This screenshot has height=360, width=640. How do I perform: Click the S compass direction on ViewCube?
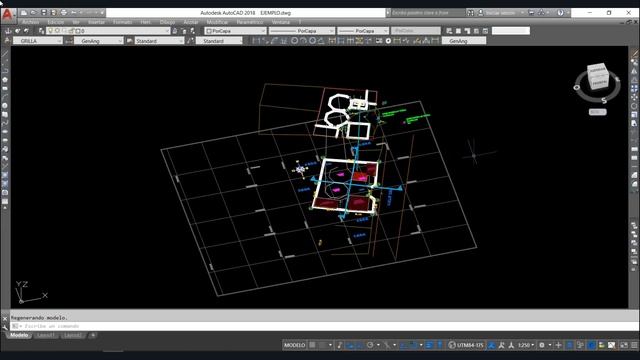[604, 100]
